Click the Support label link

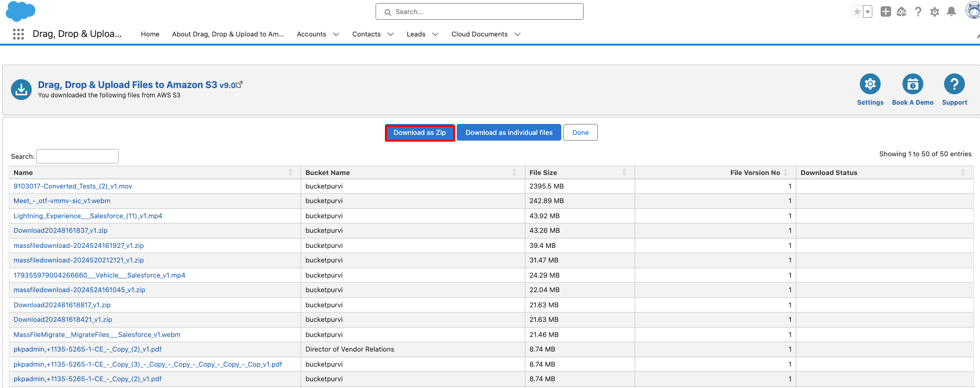pos(955,103)
